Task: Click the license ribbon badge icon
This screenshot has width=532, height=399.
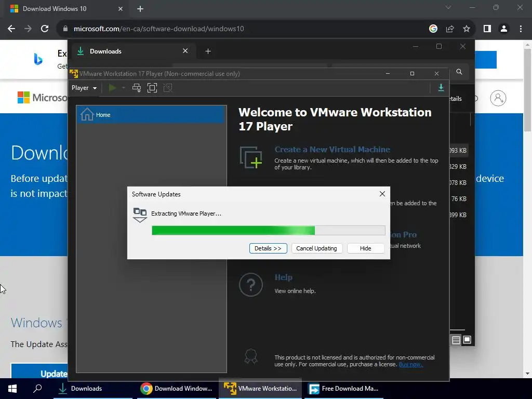Action: coord(251,356)
